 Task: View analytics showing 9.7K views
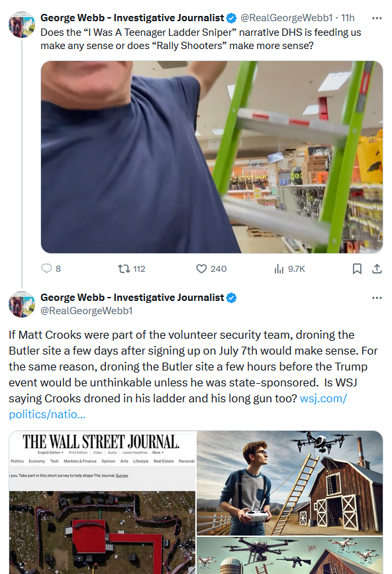coord(289,268)
